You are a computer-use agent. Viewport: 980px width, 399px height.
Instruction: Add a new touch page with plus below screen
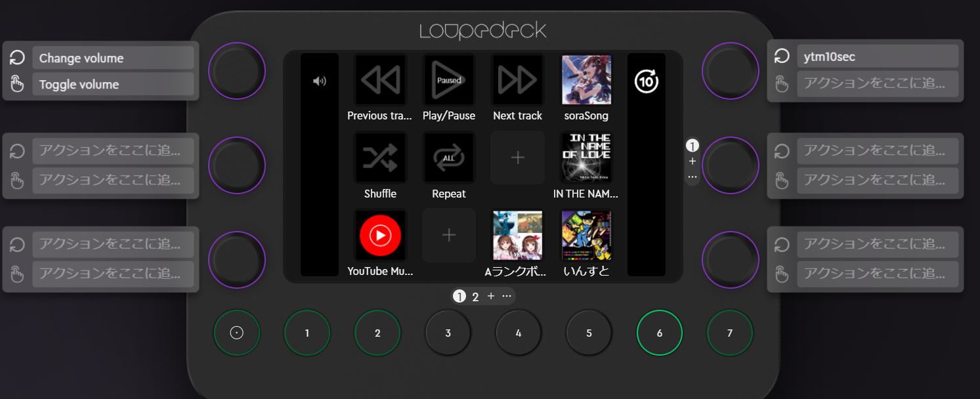point(491,296)
